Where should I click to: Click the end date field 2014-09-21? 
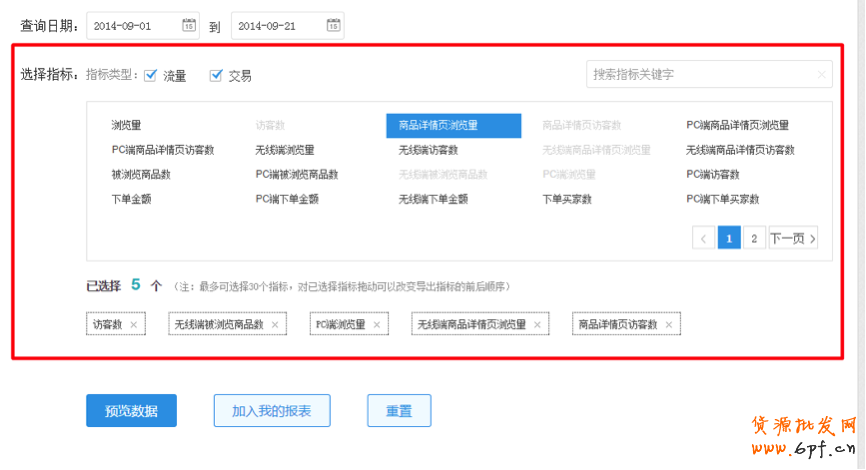[x=287, y=26]
